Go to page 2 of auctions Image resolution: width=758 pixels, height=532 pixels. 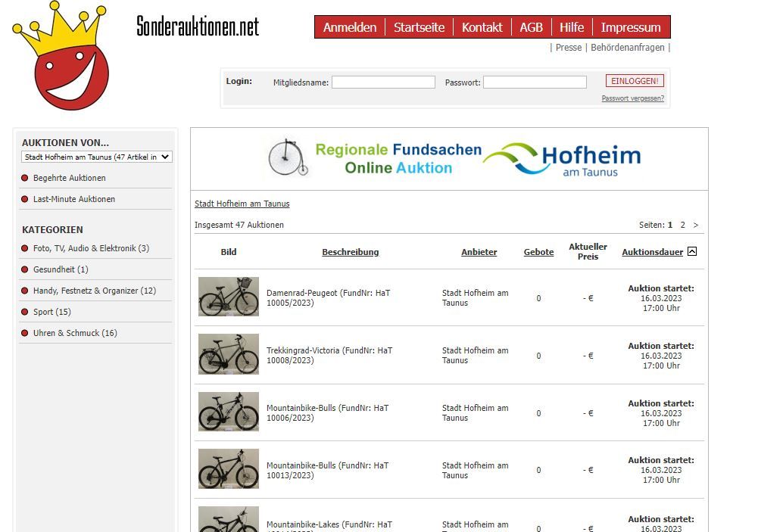pos(682,225)
